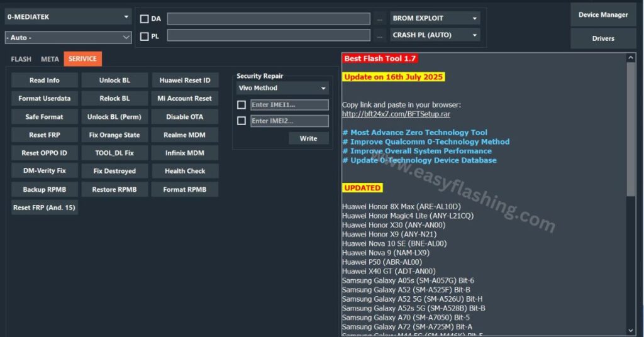Expand the - Auto - model dropdown

pos(68,37)
